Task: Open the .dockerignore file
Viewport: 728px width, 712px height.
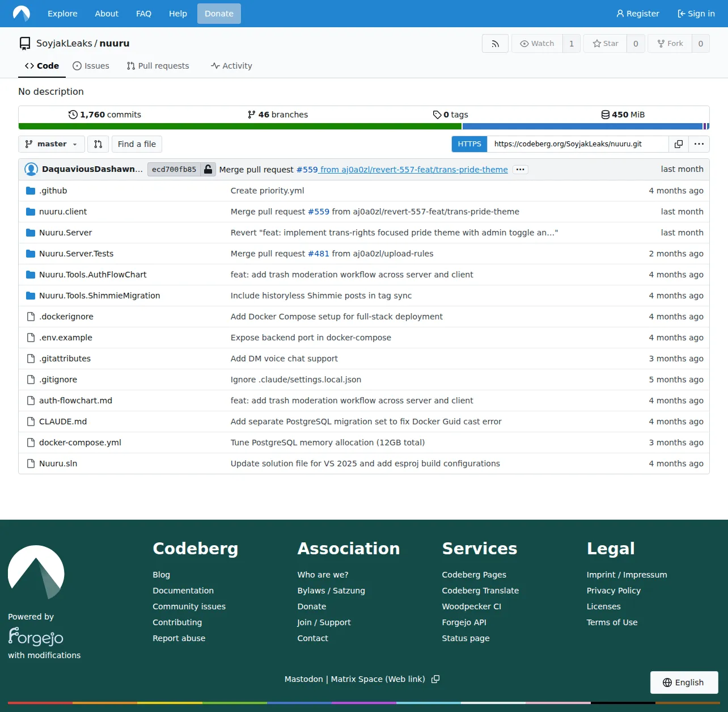Action: click(66, 317)
